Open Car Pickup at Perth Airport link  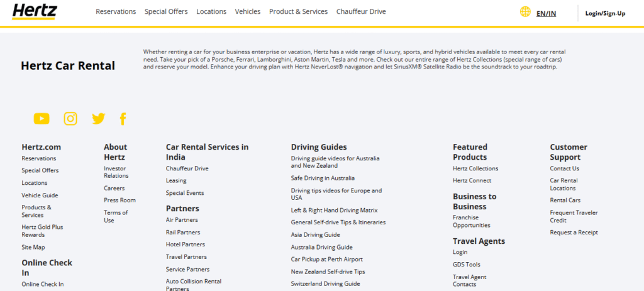pyautogui.click(x=327, y=260)
